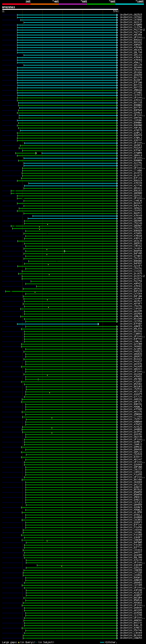146x644 pixels.
Task: Select hit label UniRef100_C1IC55
Action: point(131,615)
